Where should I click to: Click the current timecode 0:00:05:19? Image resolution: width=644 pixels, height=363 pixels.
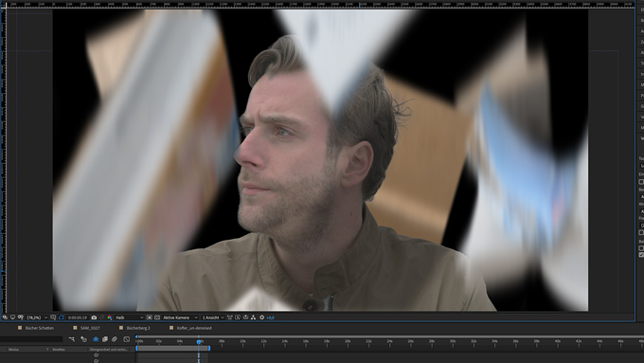[78, 318]
